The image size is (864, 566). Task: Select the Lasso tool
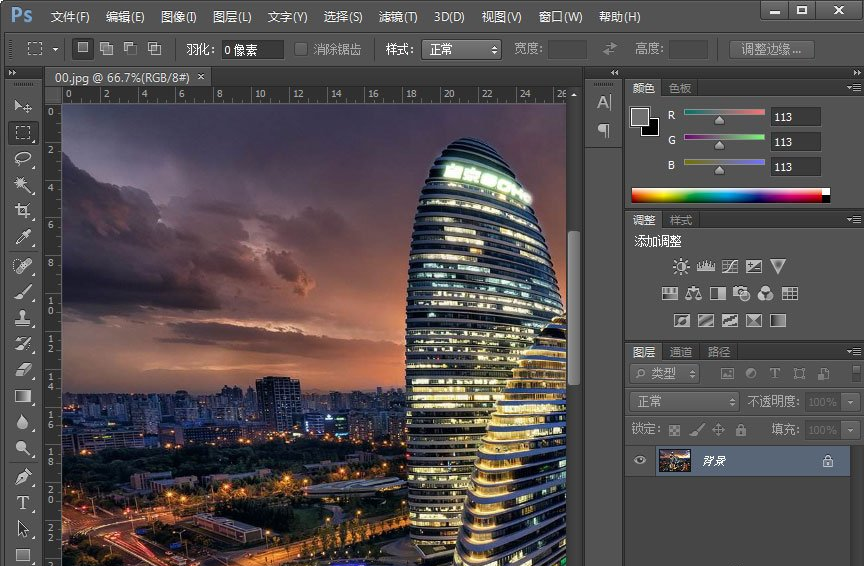point(23,158)
